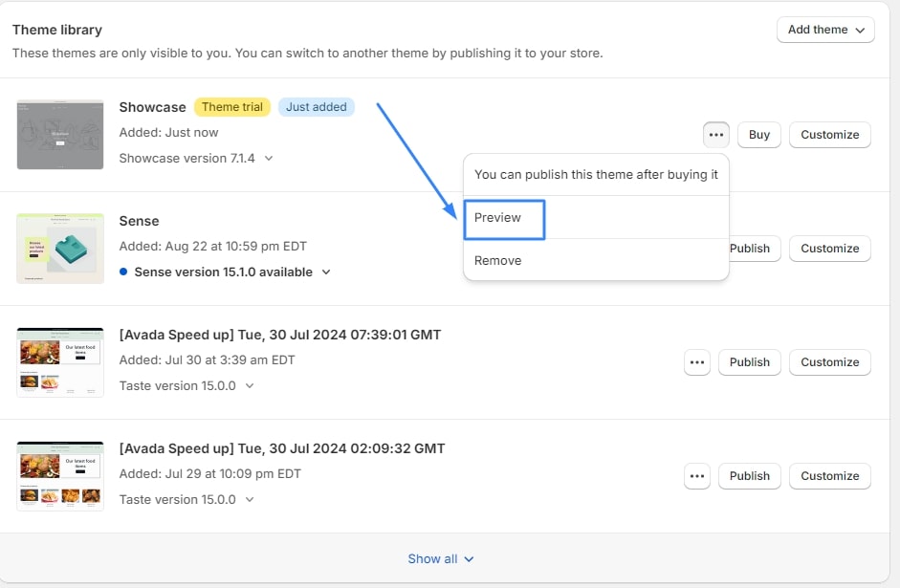Click 'You can publish this theme after buying it'

596,174
